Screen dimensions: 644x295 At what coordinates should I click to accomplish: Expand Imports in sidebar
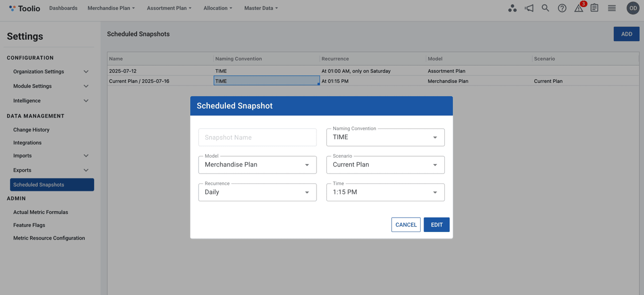[51, 156]
